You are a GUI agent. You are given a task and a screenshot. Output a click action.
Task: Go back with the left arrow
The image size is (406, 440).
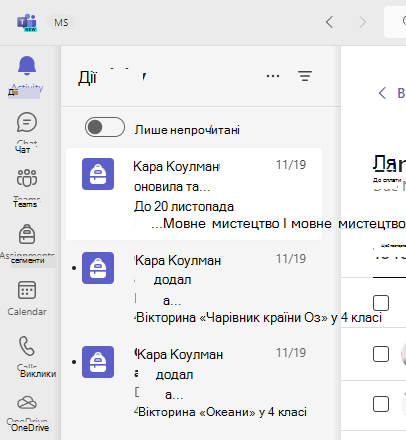click(x=329, y=22)
